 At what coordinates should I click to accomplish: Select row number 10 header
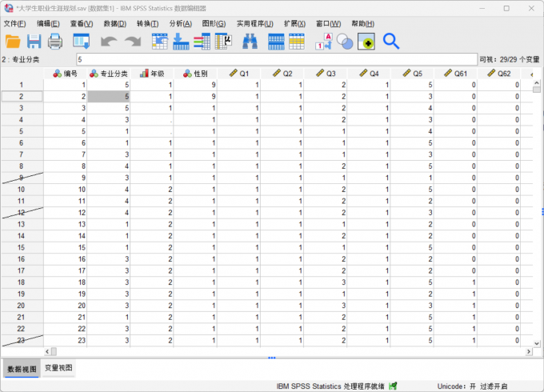pyautogui.click(x=22, y=190)
